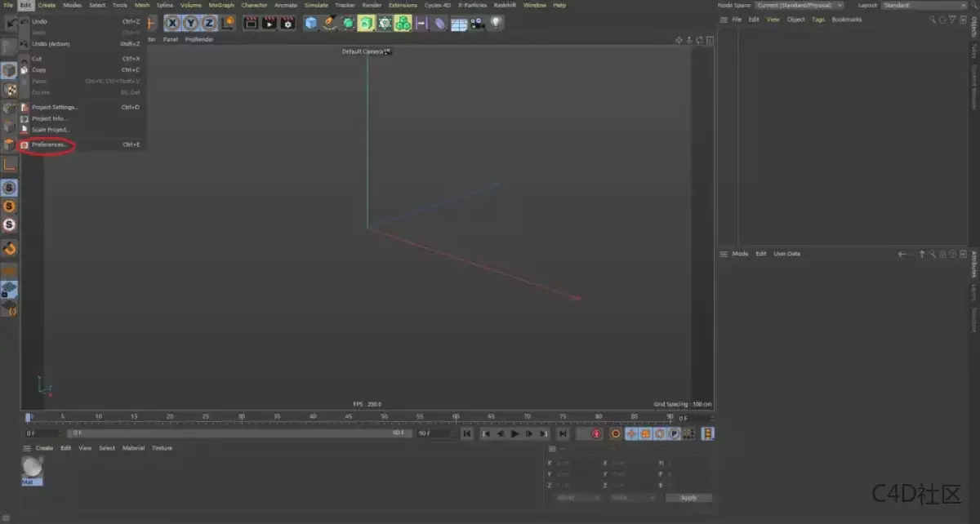This screenshot has height=524, width=980.
Task: Add a Light using the bulb icon
Action: pyautogui.click(x=497, y=23)
